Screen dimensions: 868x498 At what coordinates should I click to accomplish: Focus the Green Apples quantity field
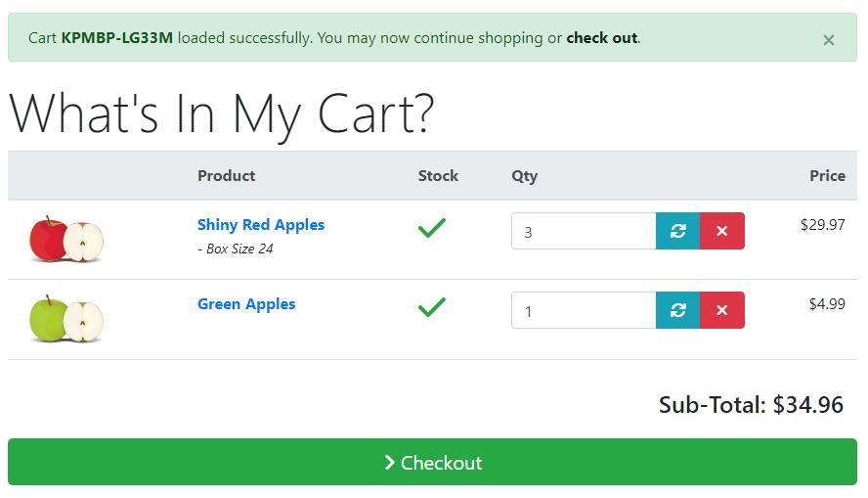(584, 310)
